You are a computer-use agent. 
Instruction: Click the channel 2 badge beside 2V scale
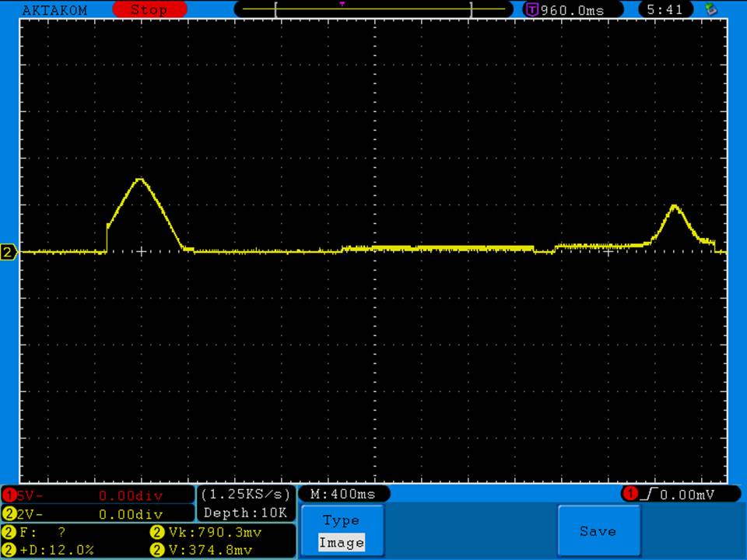[9, 513]
